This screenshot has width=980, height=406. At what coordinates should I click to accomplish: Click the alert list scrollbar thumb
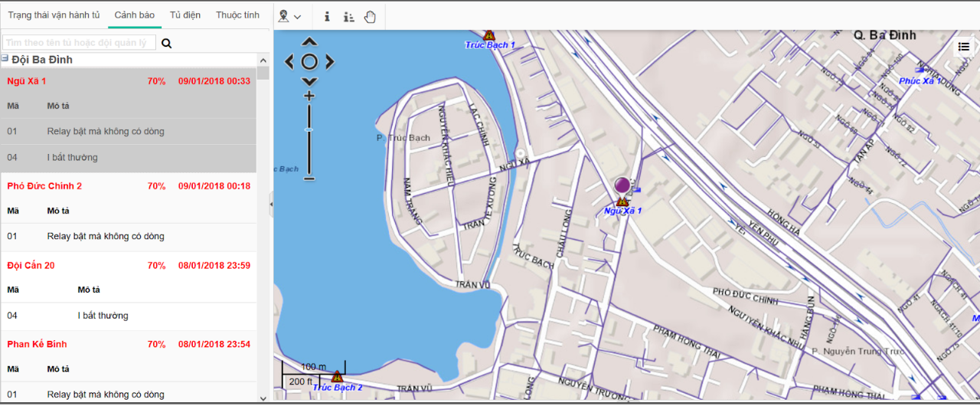(263, 73)
